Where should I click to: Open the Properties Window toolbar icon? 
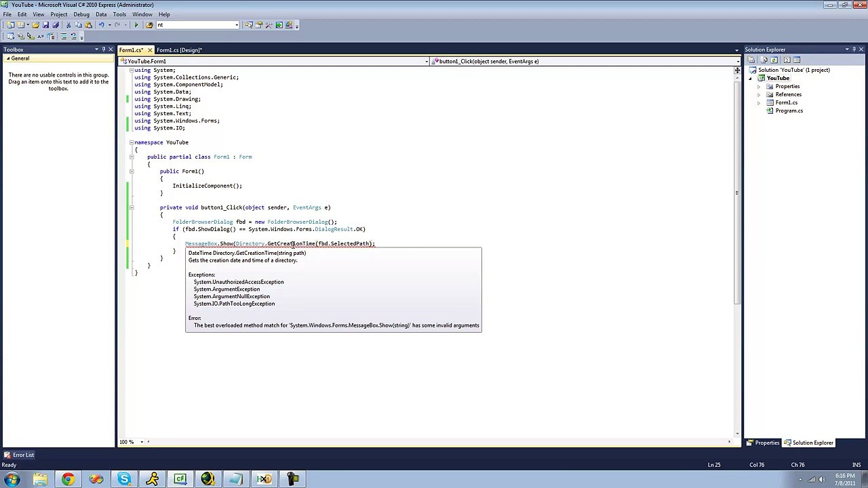(258, 25)
